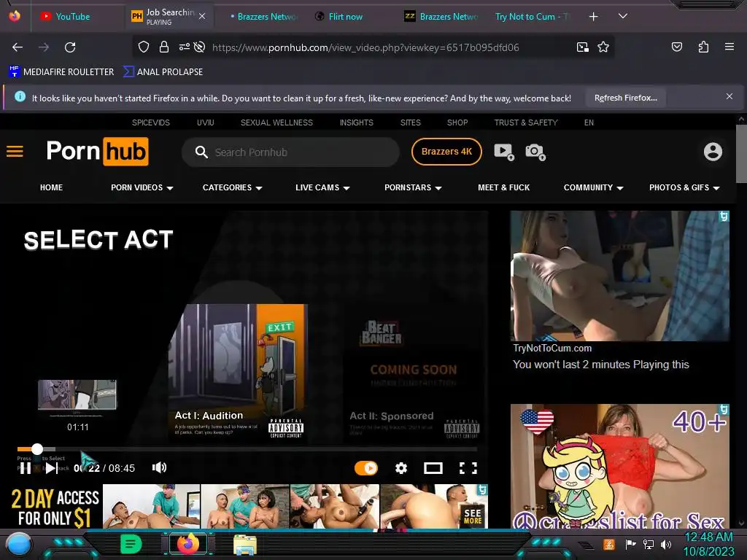Open the taskbar clock and date
The width and height of the screenshot is (747, 560).
click(708, 544)
